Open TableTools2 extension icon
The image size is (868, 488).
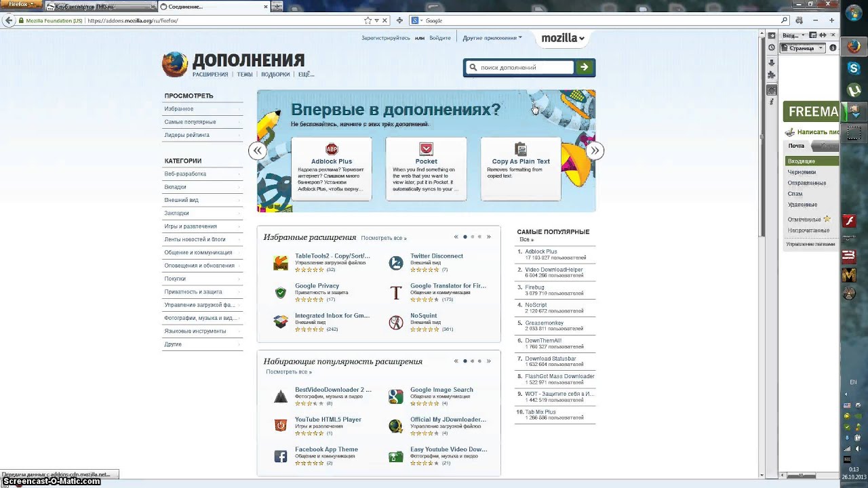(281, 263)
